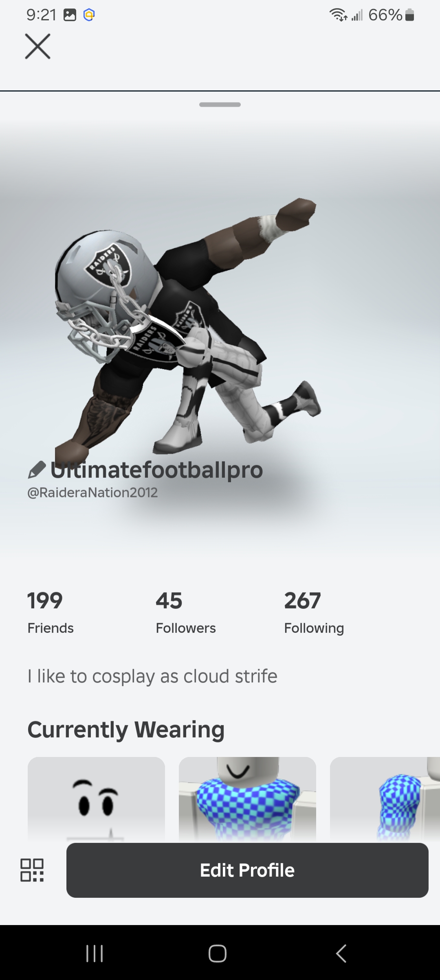Viewport: 440px width, 980px height.
Task: Tap the Edit Profile button
Action: pos(247,870)
